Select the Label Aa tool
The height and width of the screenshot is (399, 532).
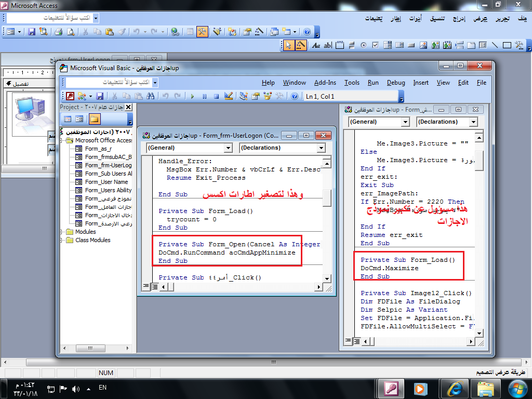click(316, 45)
